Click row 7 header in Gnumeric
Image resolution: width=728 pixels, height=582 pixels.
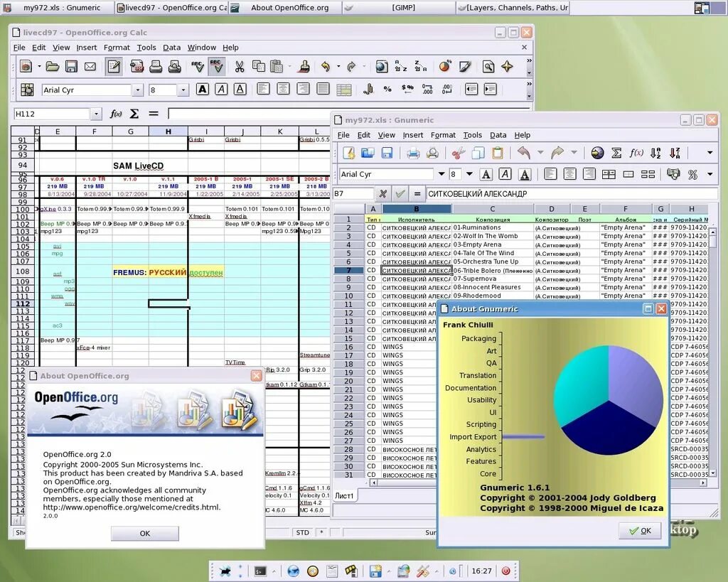tap(348, 270)
